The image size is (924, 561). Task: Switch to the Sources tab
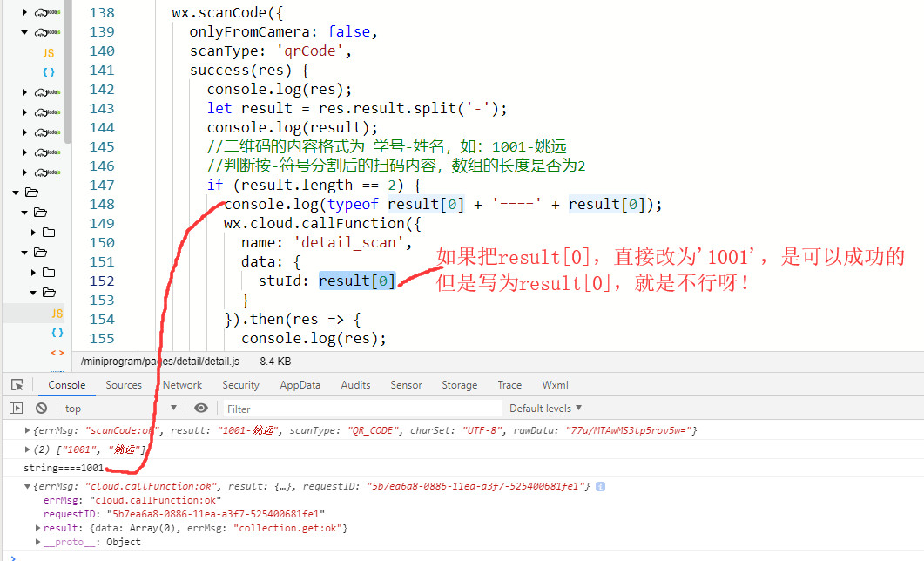click(x=124, y=385)
